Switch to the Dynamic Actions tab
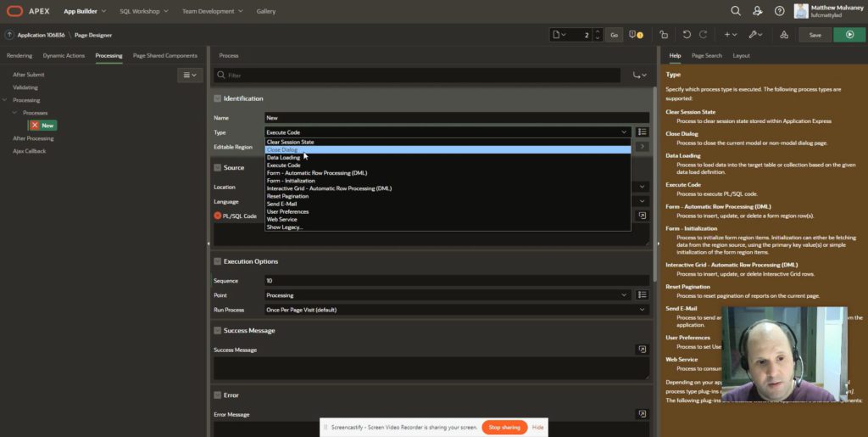 [64, 55]
